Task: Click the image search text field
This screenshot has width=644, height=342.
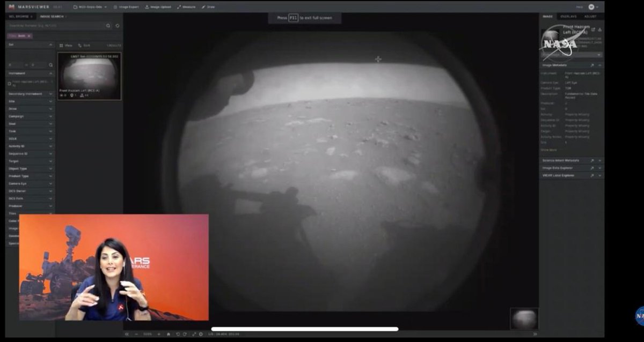Action: coord(55,26)
